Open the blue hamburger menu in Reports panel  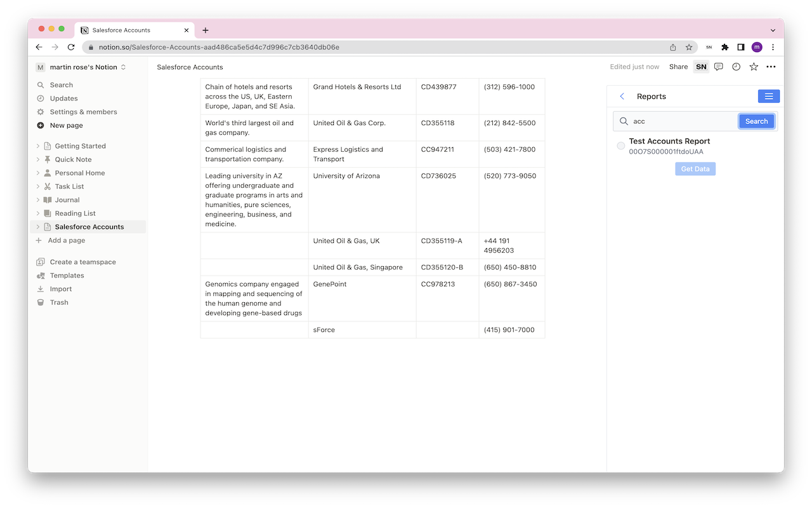pyautogui.click(x=768, y=96)
